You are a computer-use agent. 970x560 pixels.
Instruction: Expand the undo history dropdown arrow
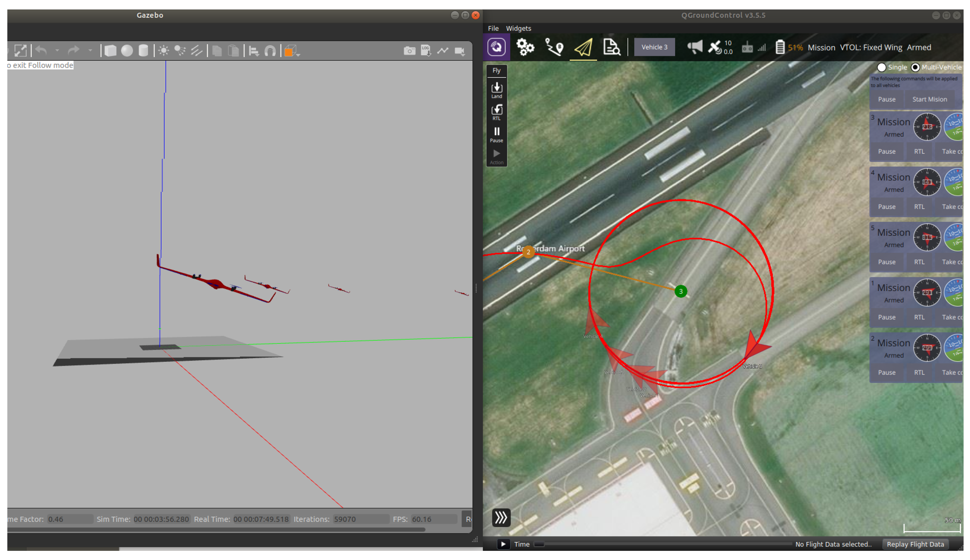[x=57, y=51]
